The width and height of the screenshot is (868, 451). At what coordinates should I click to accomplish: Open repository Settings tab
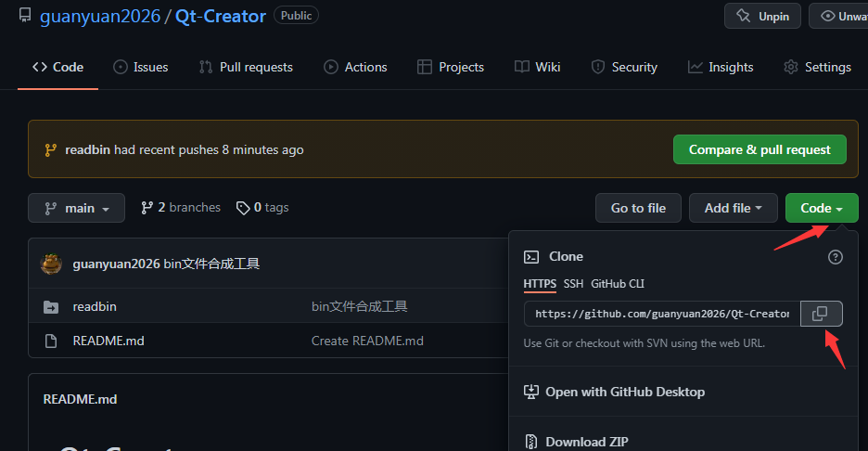click(818, 67)
